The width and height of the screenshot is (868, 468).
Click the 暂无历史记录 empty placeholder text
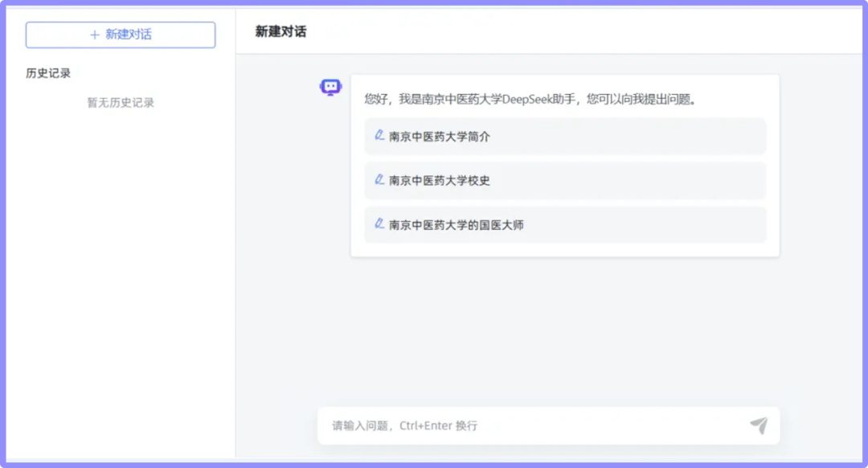pyautogui.click(x=121, y=103)
